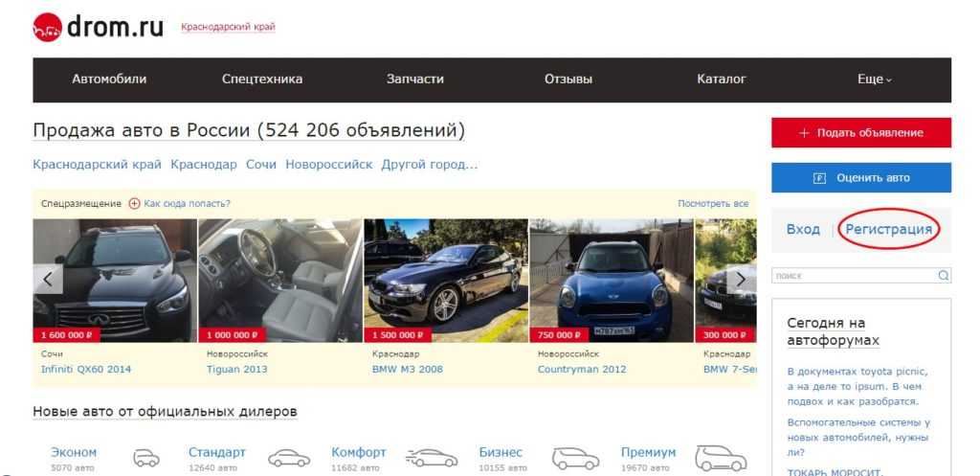Open 'Сегодня на автофорумах' heading link
Screen dimensions: 980x476
(x=834, y=331)
